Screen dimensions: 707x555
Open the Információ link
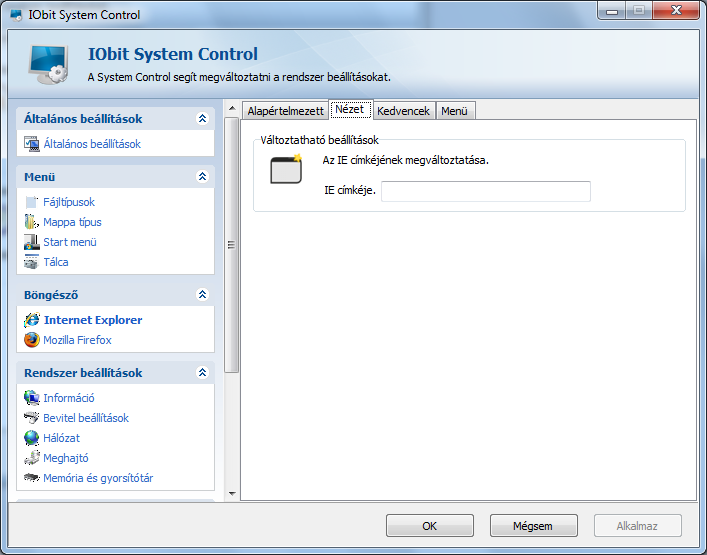pos(69,398)
